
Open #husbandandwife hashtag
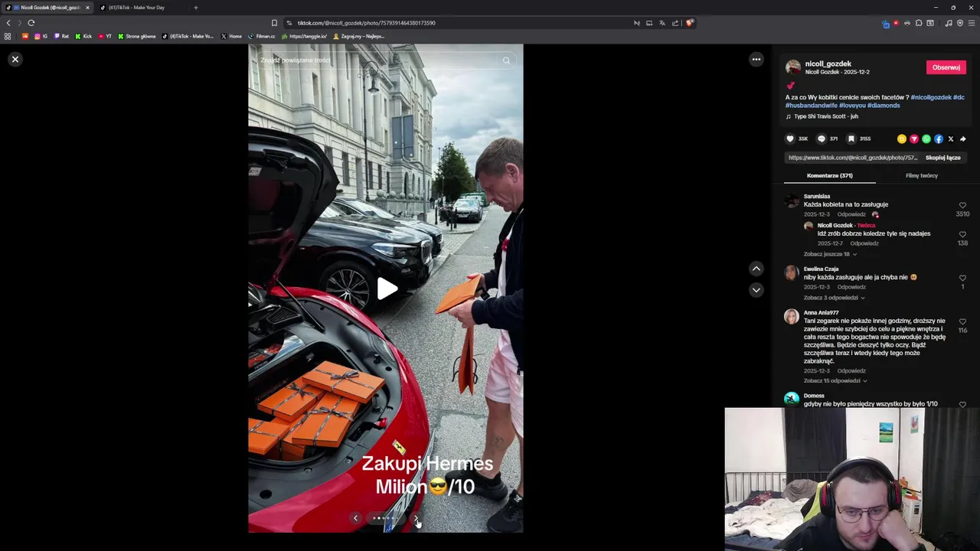[x=811, y=106]
